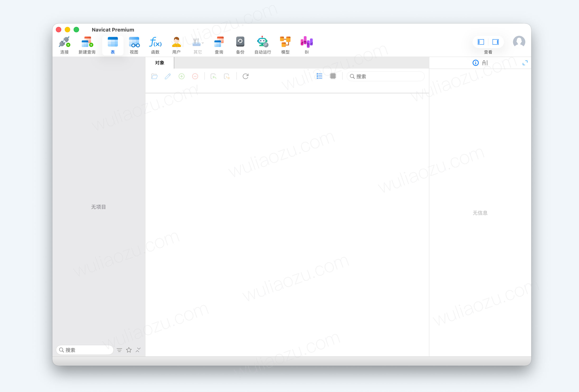Toggle the left sidebar pane visibility

[x=481, y=42]
